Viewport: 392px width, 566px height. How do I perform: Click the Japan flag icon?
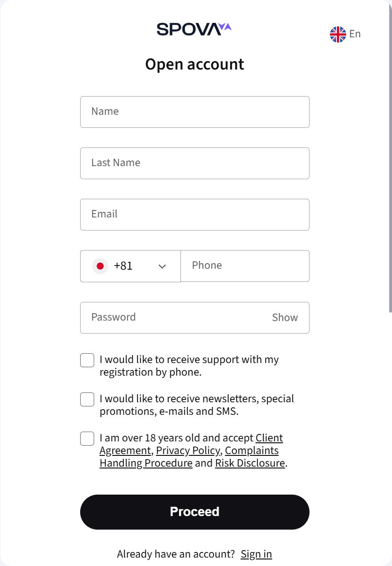(100, 266)
